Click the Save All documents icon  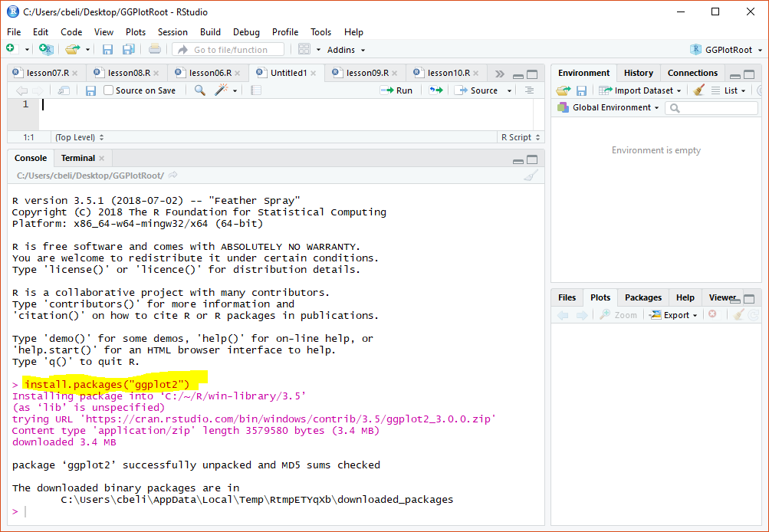(128, 49)
